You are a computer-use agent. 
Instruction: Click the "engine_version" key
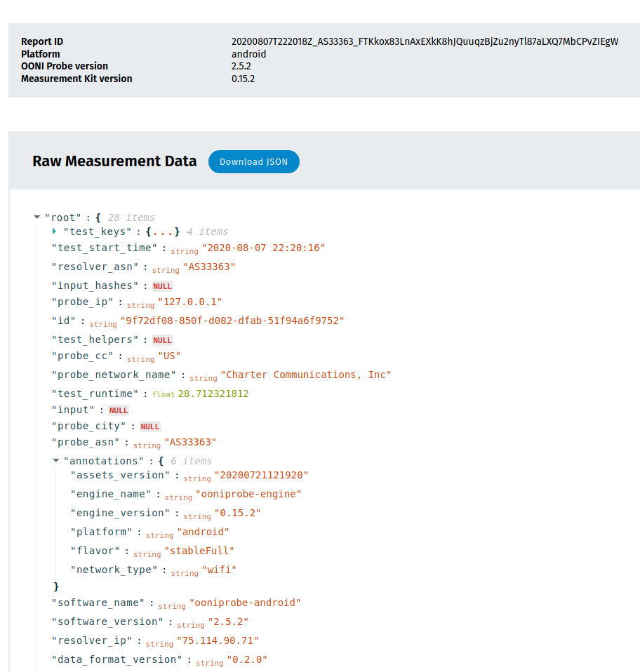pyautogui.click(x=121, y=513)
